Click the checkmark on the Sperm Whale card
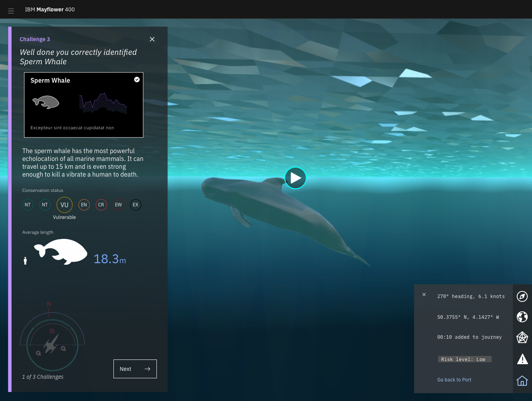Screen dimensions: 532x401 [137, 79]
